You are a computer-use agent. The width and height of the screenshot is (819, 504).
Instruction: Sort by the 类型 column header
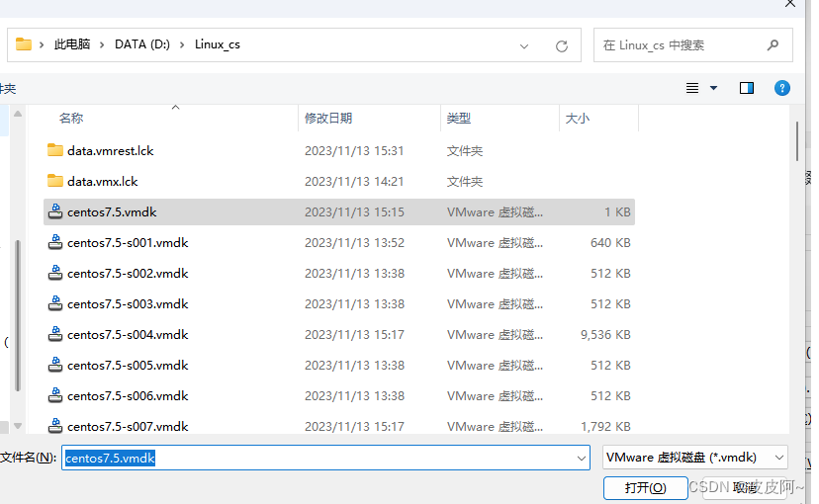pos(459,118)
